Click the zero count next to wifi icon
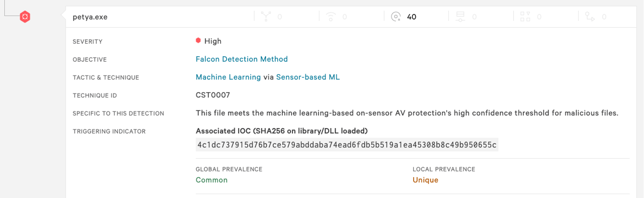Screen dimensions: 644x198 (345, 17)
